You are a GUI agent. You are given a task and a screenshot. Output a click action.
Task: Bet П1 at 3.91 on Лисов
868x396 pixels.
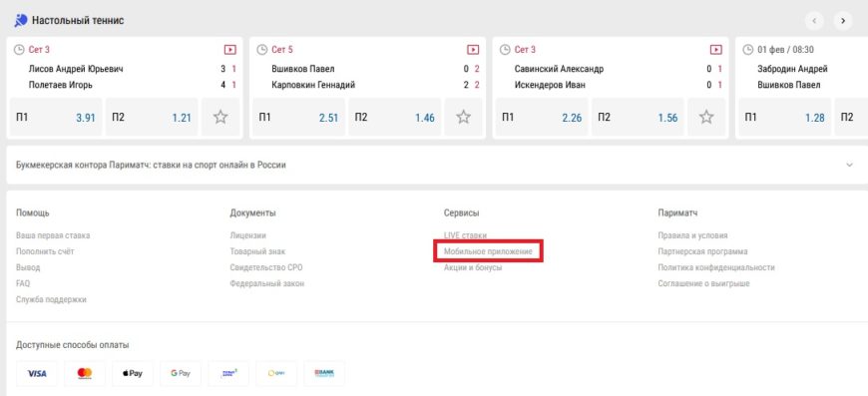coord(56,118)
